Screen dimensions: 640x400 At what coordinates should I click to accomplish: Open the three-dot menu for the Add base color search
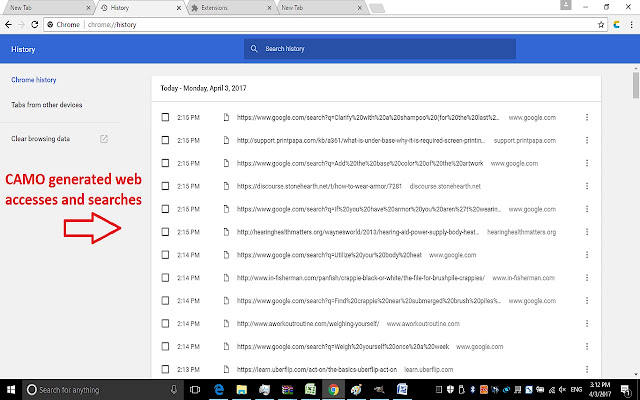pyautogui.click(x=587, y=163)
